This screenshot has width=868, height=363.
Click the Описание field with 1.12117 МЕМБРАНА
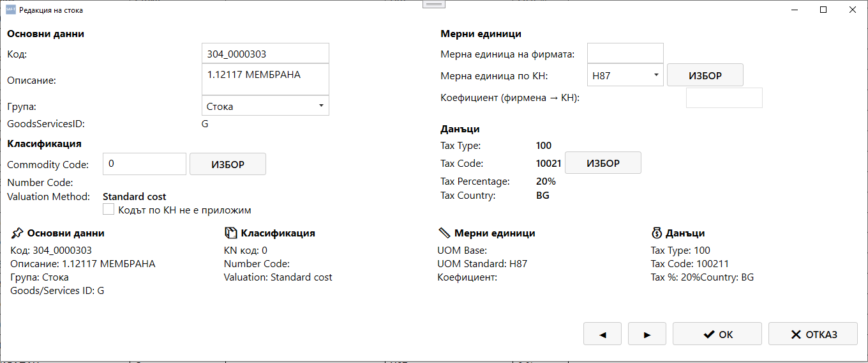click(266, 79)
